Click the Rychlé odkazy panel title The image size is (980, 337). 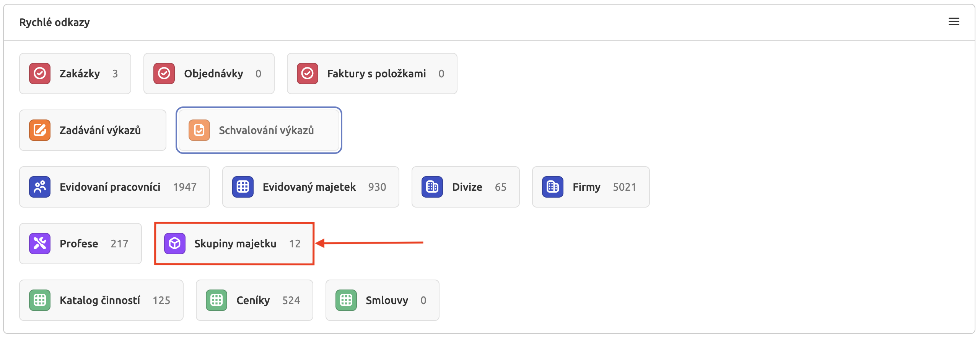[54, 22]
